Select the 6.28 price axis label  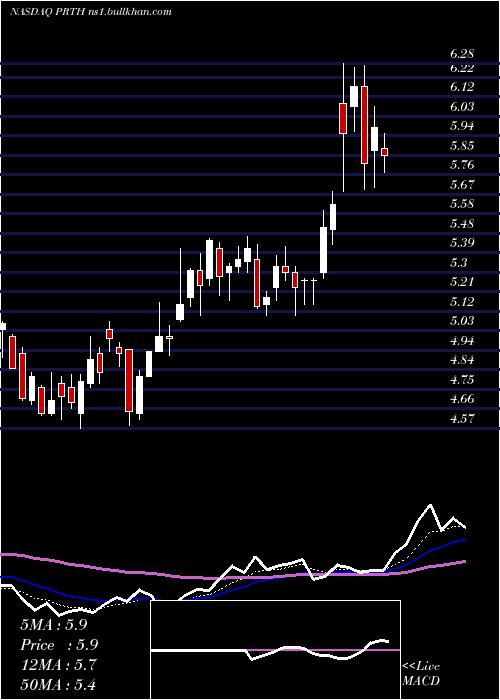[462, 54]
